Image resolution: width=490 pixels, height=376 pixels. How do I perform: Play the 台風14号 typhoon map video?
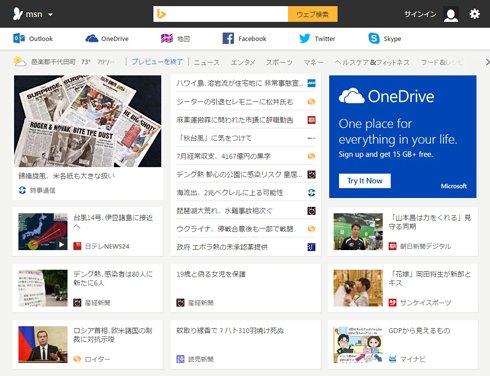pyautogui.click(x=43, y=232)
